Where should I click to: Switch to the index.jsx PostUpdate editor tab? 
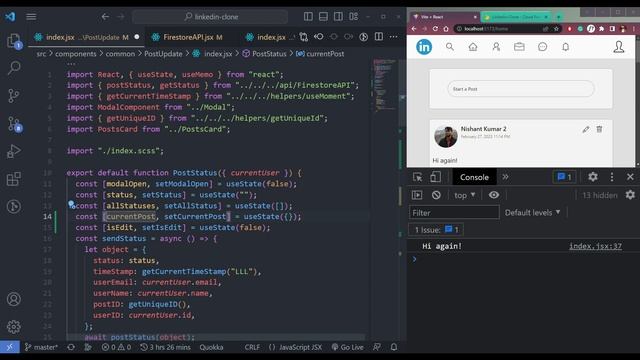(x=87, y=37)
